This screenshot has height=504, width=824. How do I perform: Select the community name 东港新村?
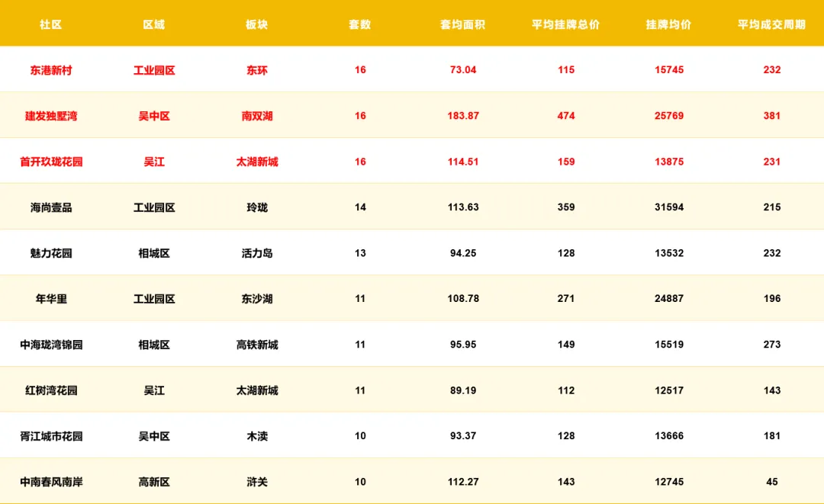51,70
